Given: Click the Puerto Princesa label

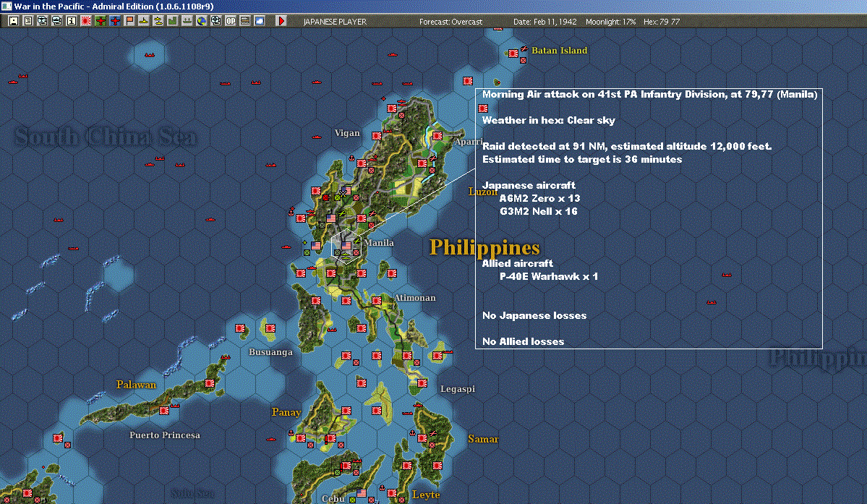Looking at the screenshot, I should [x=165, y=435].
